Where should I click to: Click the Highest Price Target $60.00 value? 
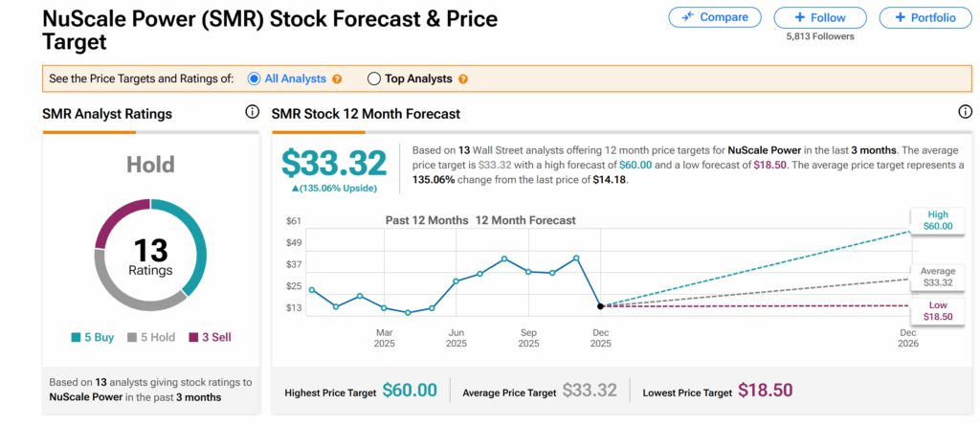point(410,391)
